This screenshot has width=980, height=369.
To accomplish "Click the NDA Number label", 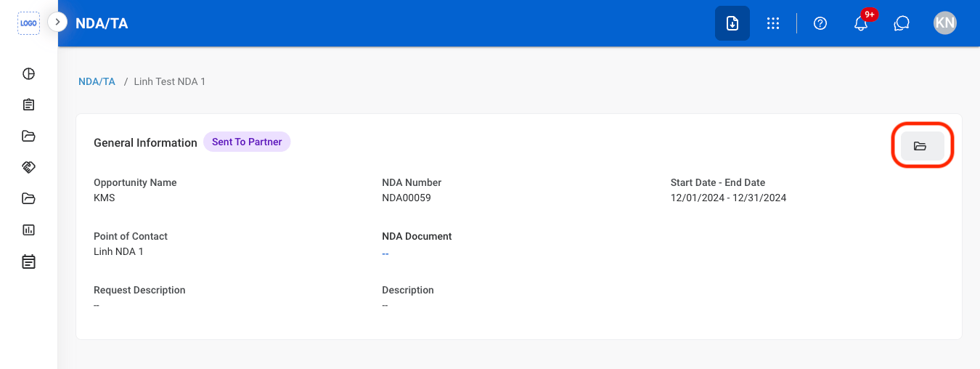I will [412, 182].
